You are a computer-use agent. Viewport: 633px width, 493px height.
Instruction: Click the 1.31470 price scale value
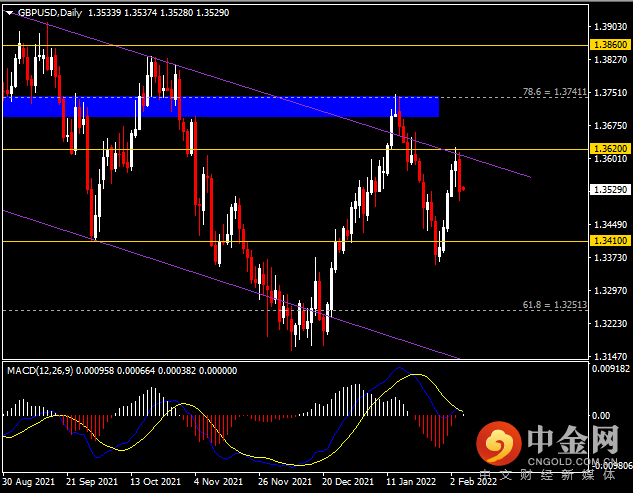(611, 357)
